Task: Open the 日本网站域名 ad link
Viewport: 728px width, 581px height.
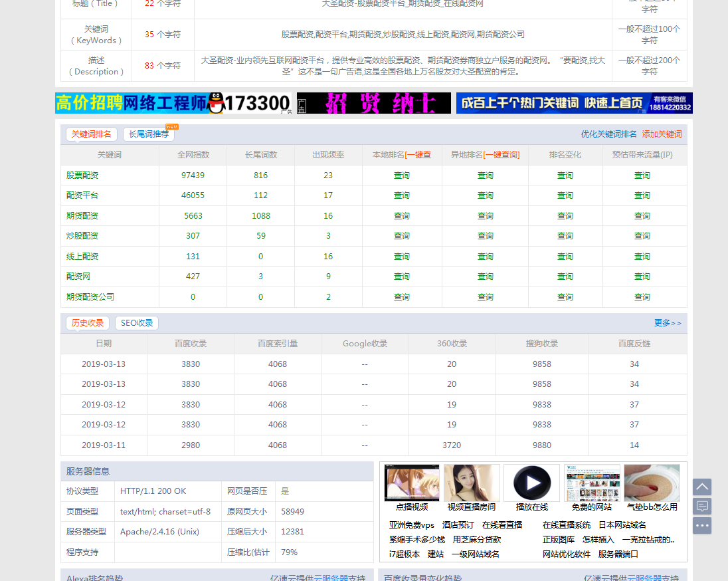Action: [x=622, y=524]
